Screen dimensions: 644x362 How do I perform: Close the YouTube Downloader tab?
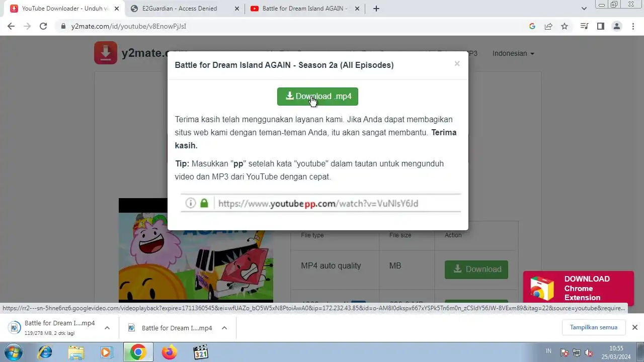(117, 9)
